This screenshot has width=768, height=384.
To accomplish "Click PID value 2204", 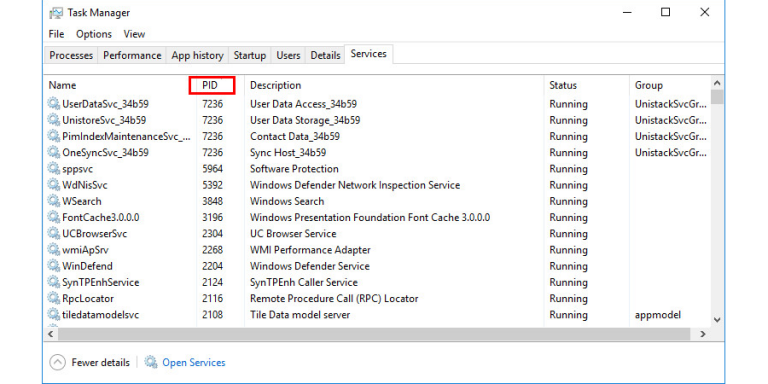I will [x=212, y=266].
